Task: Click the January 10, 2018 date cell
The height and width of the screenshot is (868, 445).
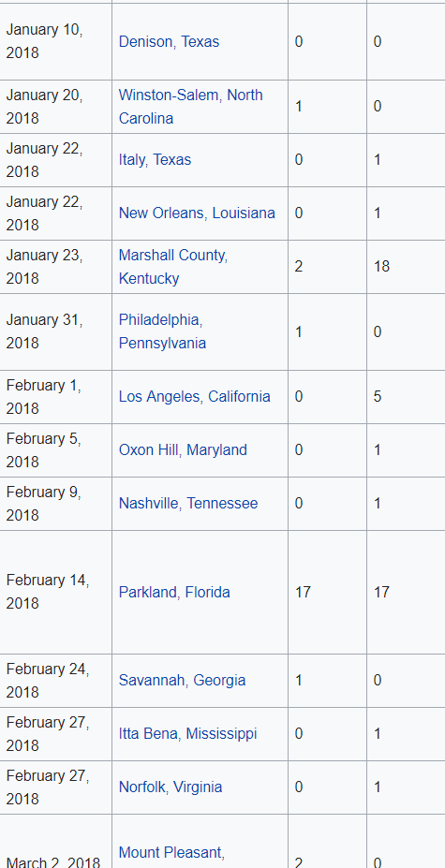Action: click(x=56, y=42)
